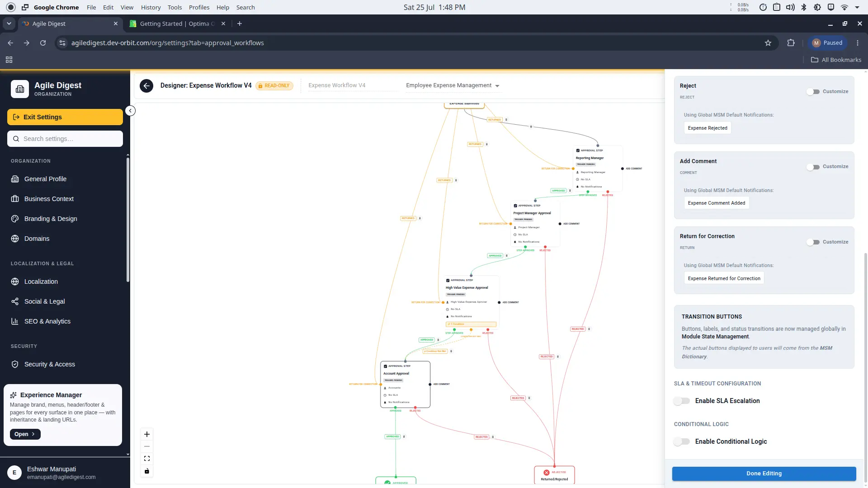Toggle Customize for Reject action
This screenshot has height=488, width=868.
[x=813, y=92]
